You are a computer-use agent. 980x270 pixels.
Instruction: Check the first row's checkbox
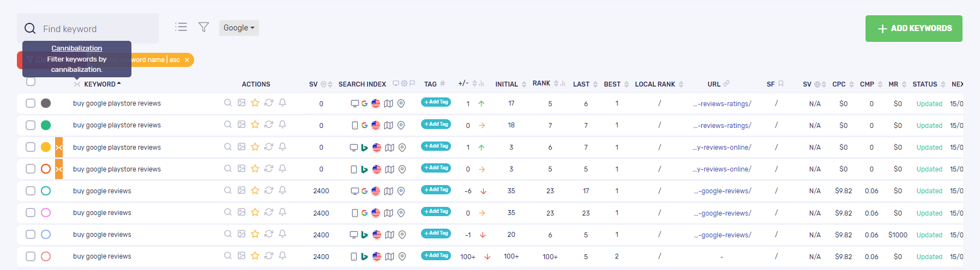(x=31, y=103)
